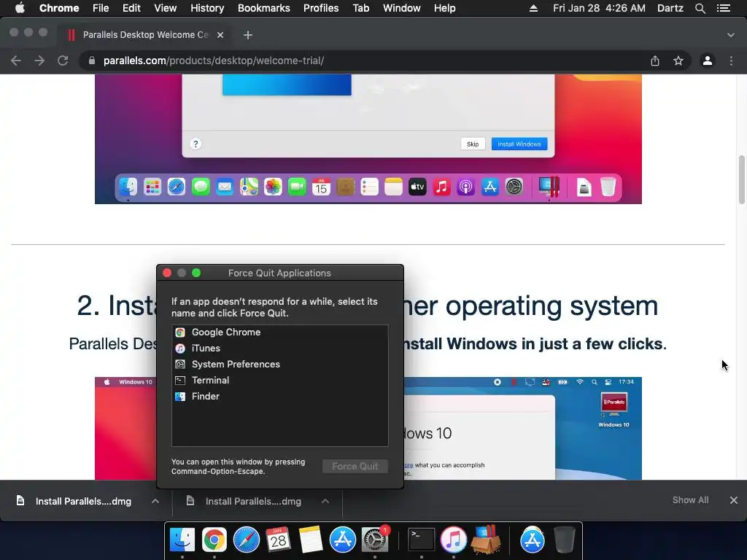Viewport: 747px width, 560px height.
Task: Click the Windows 10 screenshot image
Action: (522, 429)
